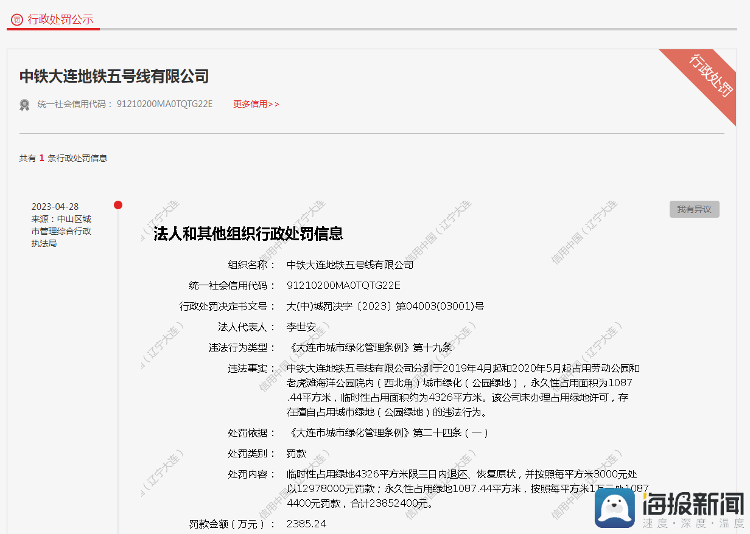This screenshot has height=534, width=750.
Task: Click the 罚款金额（万元） label
Action: click(232, 524)
